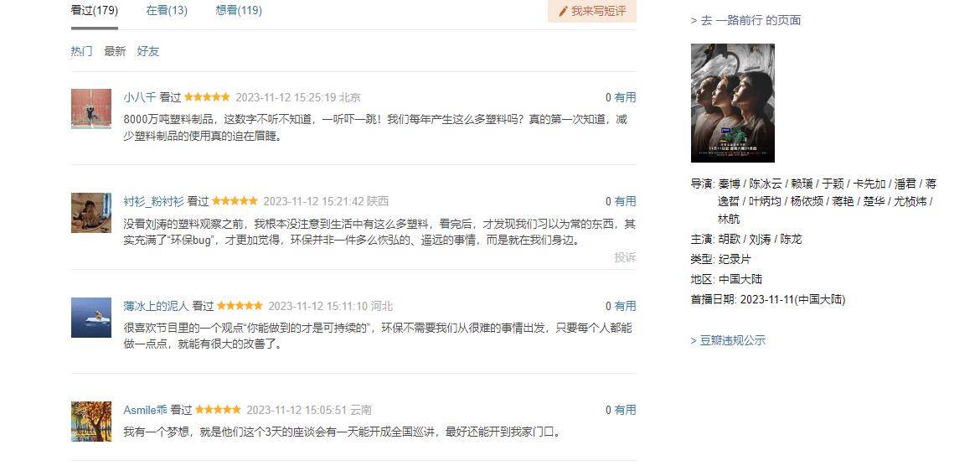Open Asmile乖's autumn tree avatar
980x471 pixels.
(x=91, y=421)
